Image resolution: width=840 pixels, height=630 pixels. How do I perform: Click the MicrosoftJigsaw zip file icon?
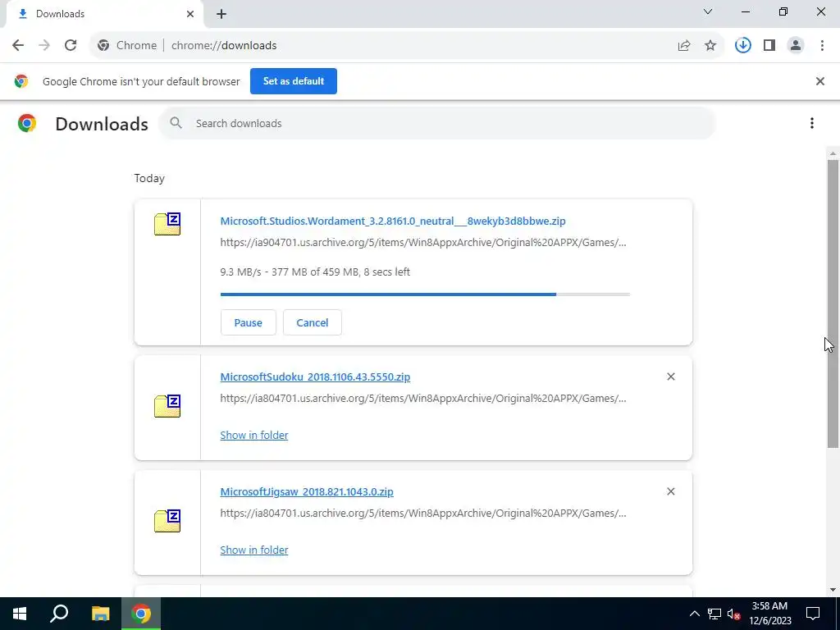pos(167,521)
